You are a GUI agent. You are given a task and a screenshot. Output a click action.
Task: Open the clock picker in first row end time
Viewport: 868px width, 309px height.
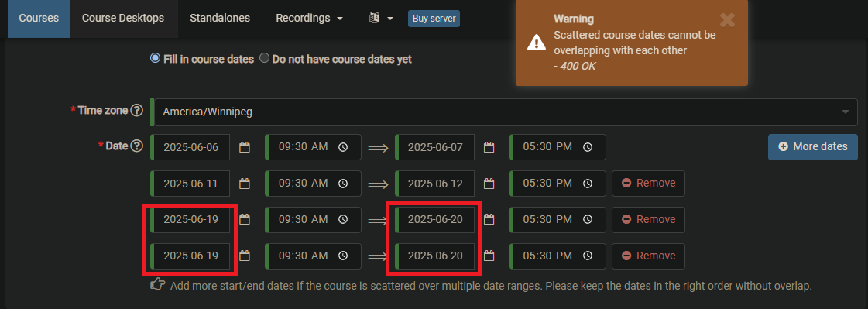588,147
